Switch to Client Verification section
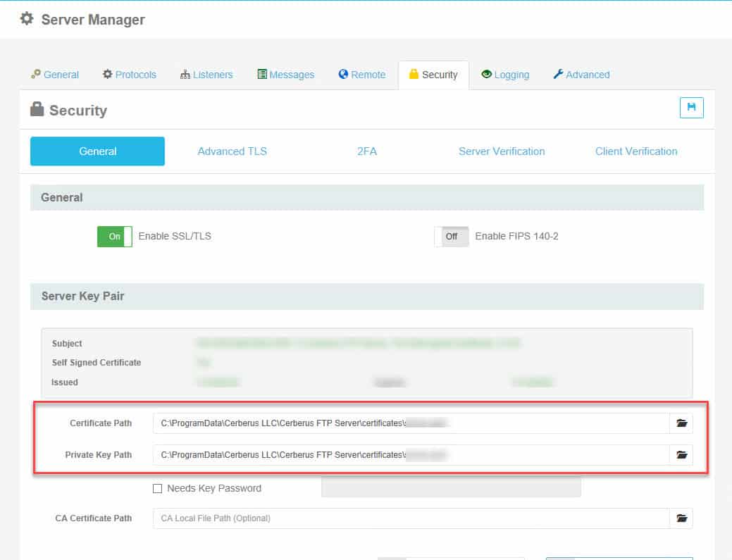The image size is (732, 560). (635, 151)
